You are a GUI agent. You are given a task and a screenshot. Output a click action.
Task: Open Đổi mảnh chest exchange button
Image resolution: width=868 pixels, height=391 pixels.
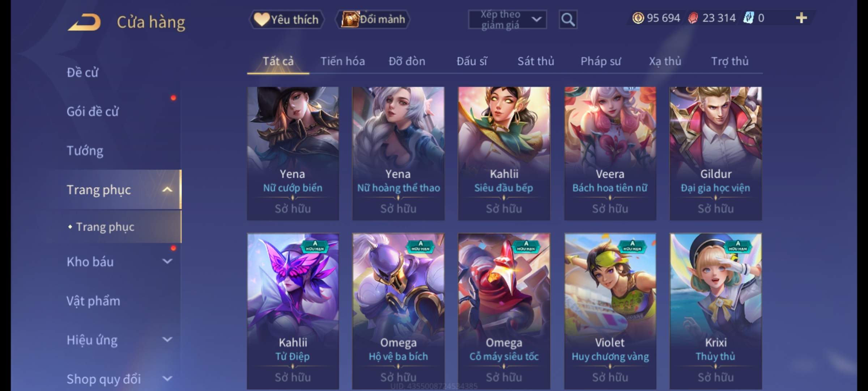click(373, 20)
